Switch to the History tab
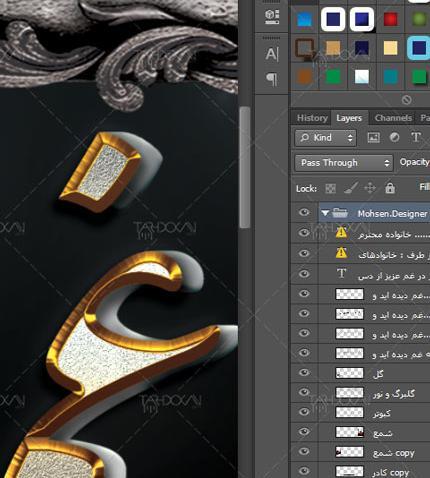This screenshot has width=430, height=478. pyautogui.click(x=312, y=118)
